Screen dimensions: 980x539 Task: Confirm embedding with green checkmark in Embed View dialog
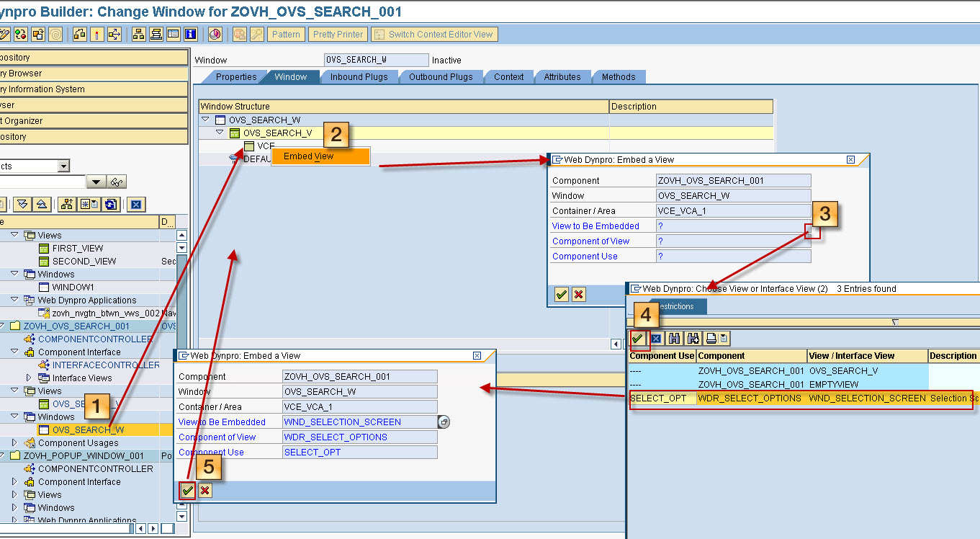pyautogui.click(x=186, y=490)
